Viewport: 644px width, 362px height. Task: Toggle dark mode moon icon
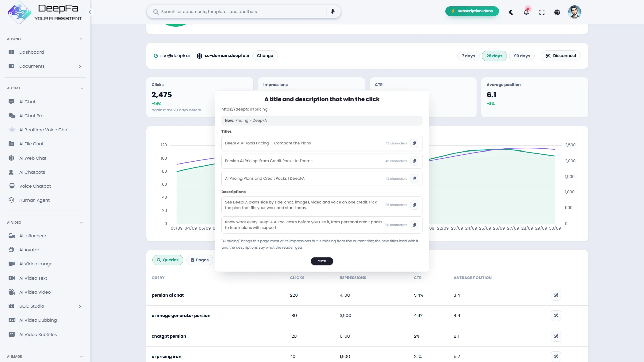pos(512,12)
